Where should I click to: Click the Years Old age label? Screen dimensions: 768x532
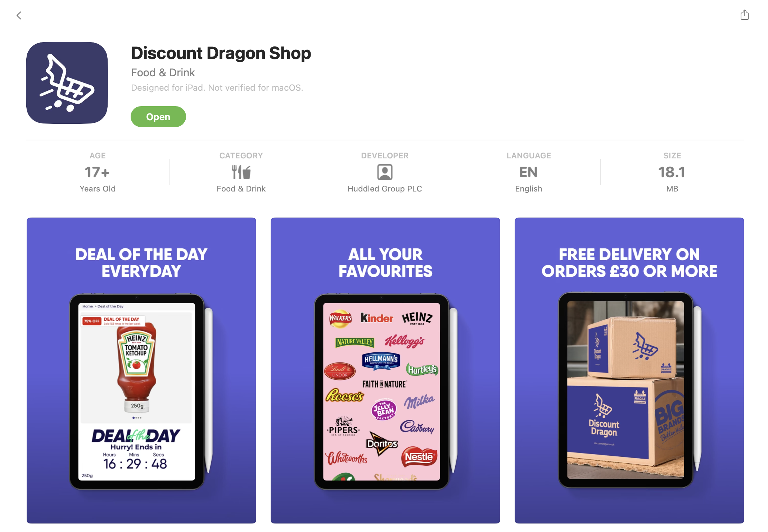[97, 189]
